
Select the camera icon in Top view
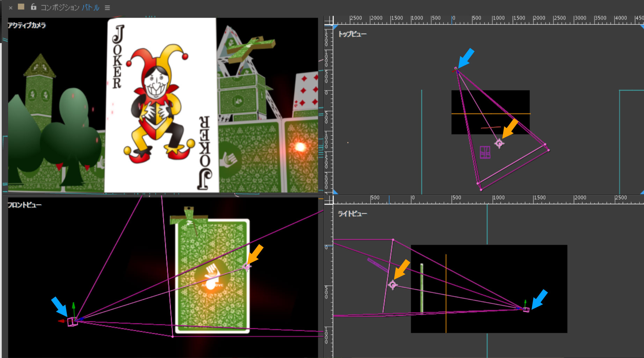456,69
